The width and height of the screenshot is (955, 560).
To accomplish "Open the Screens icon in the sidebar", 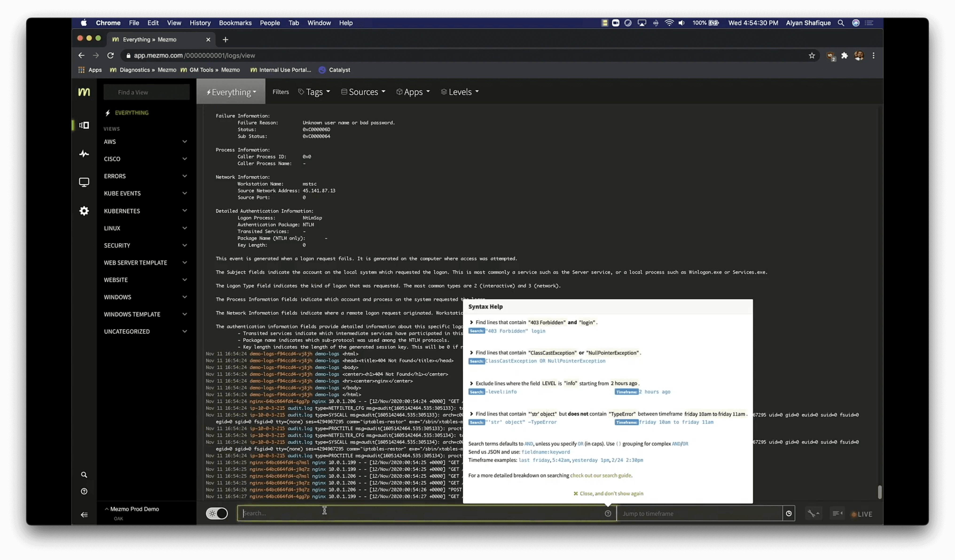I will (84, 182).
